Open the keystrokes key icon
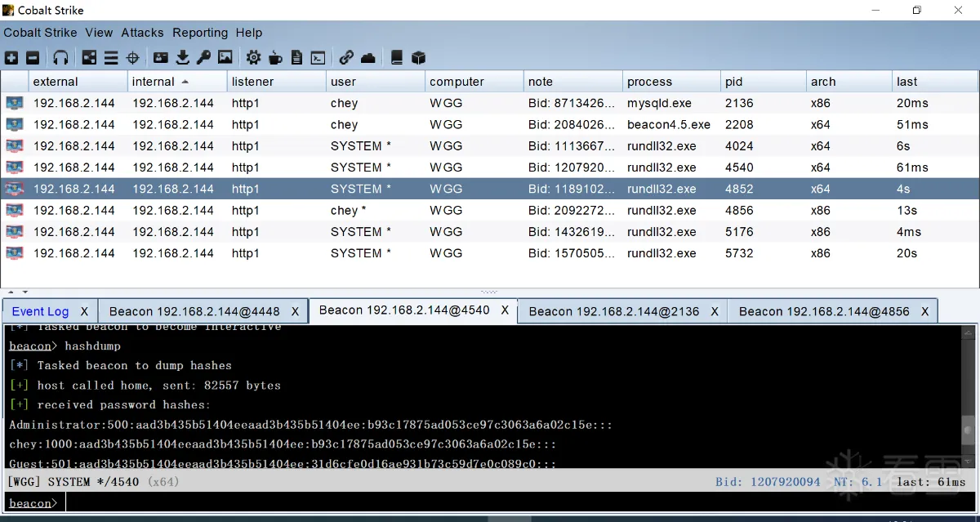 click(x=203, y=58)
